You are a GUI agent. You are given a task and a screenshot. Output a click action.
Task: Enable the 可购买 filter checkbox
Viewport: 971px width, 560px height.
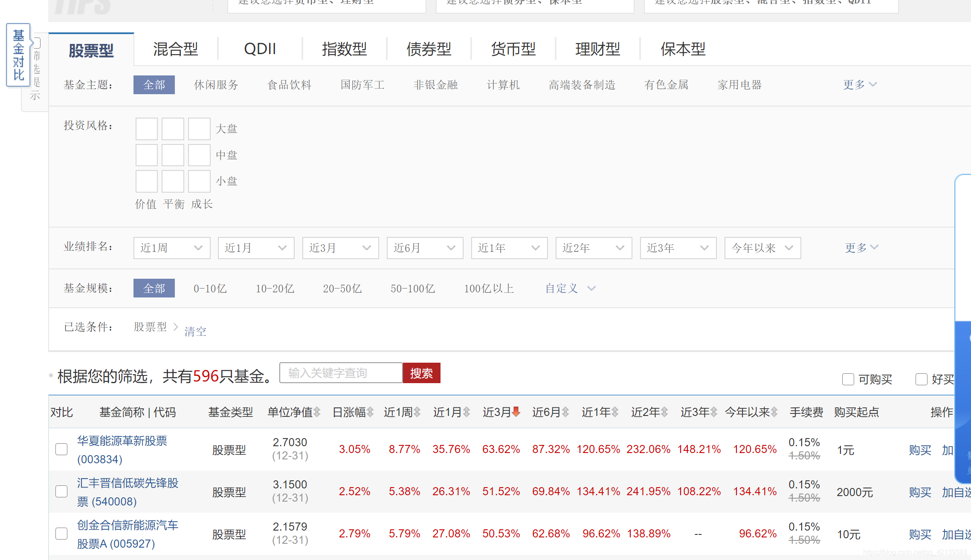click(x=848, y=379)
